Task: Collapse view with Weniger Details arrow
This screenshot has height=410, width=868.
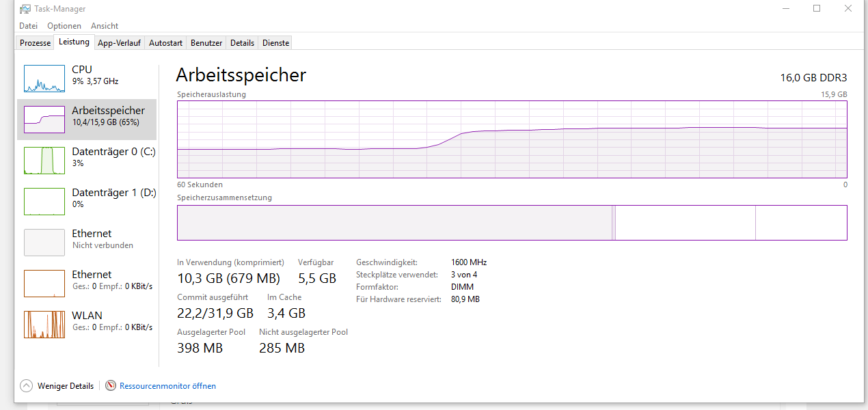Action: coord(27,386)
